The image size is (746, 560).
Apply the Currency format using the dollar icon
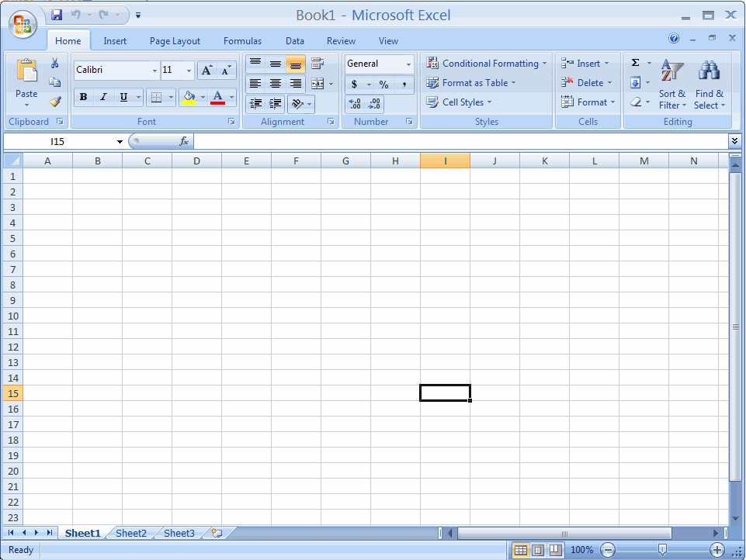click(x=355, y=83)
